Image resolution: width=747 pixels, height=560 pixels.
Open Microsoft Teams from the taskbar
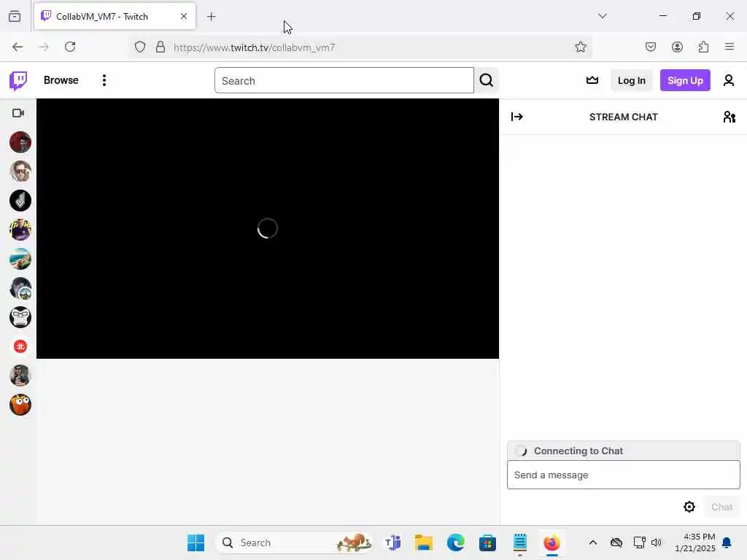[x=392, y=542]
